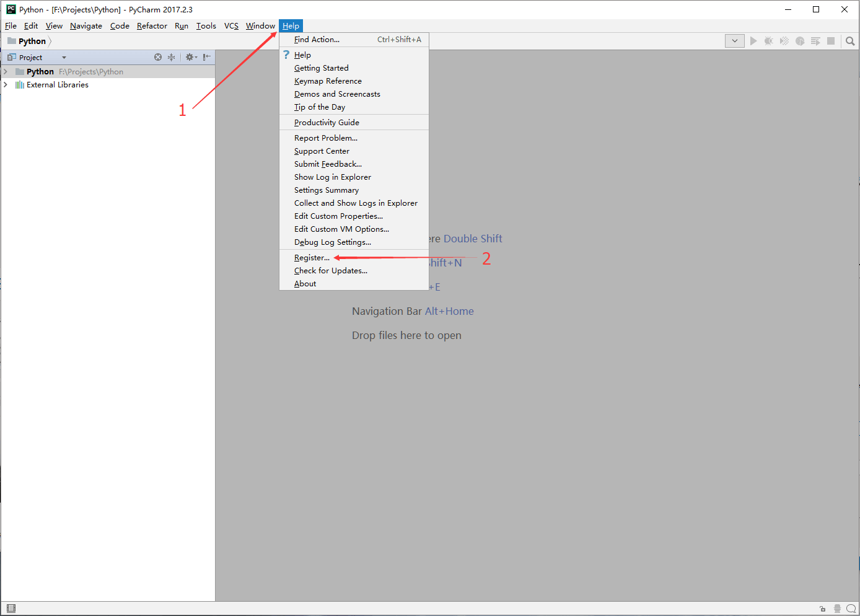Select Register... in the Help menu
Image resolution: width=860 pixels, height=616 pixels.
312,258
